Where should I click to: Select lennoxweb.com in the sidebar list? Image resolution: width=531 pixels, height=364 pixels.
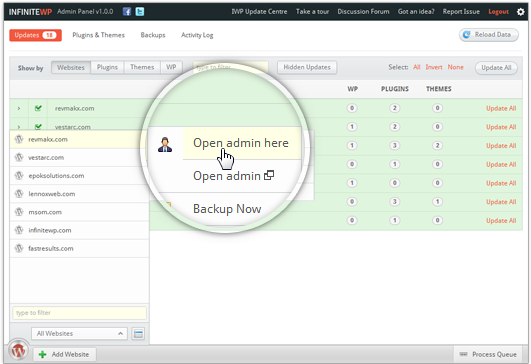click(x=79, y=194)
